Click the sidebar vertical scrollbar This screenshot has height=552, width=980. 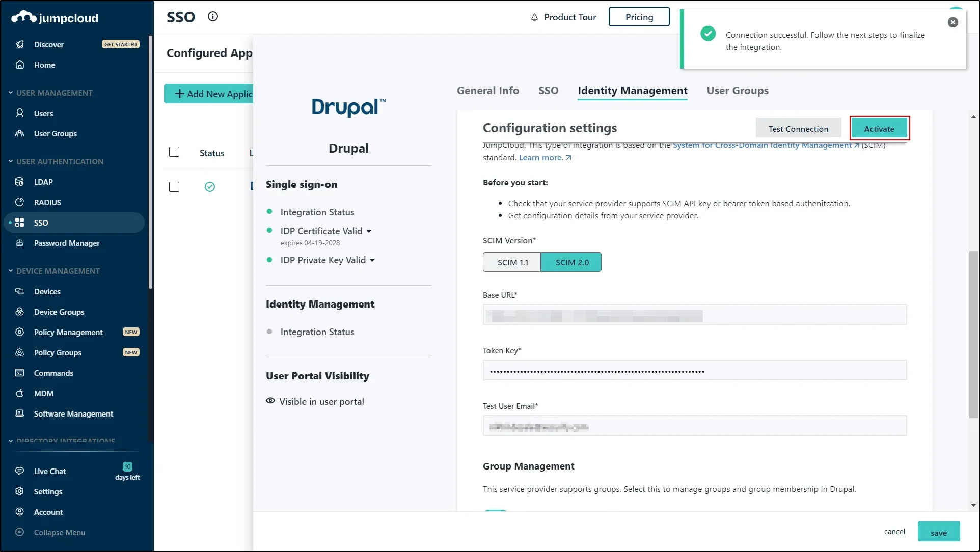click(150, 162)
